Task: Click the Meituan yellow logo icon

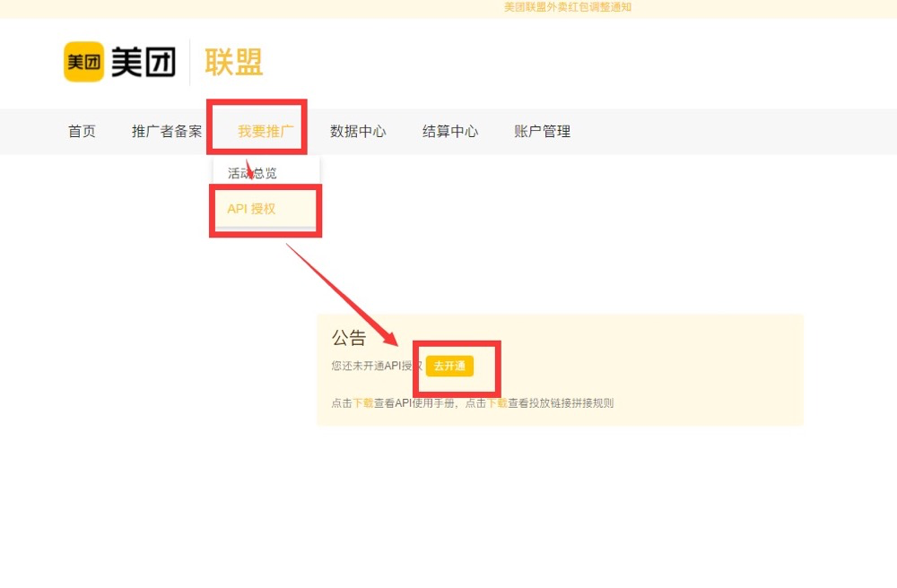Action: click(x=83, y=61)
